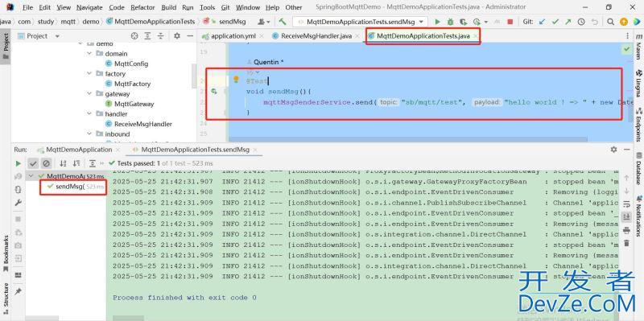Screen dimensions: 644x321
Task: Open MqttConfig class in project tree
Action: click(x=131, y=64)
